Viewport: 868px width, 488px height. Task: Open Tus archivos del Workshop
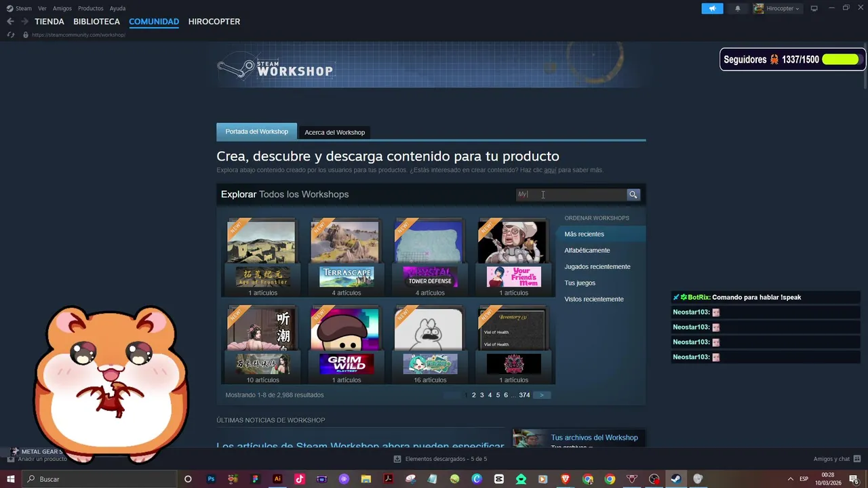point(594,438)
